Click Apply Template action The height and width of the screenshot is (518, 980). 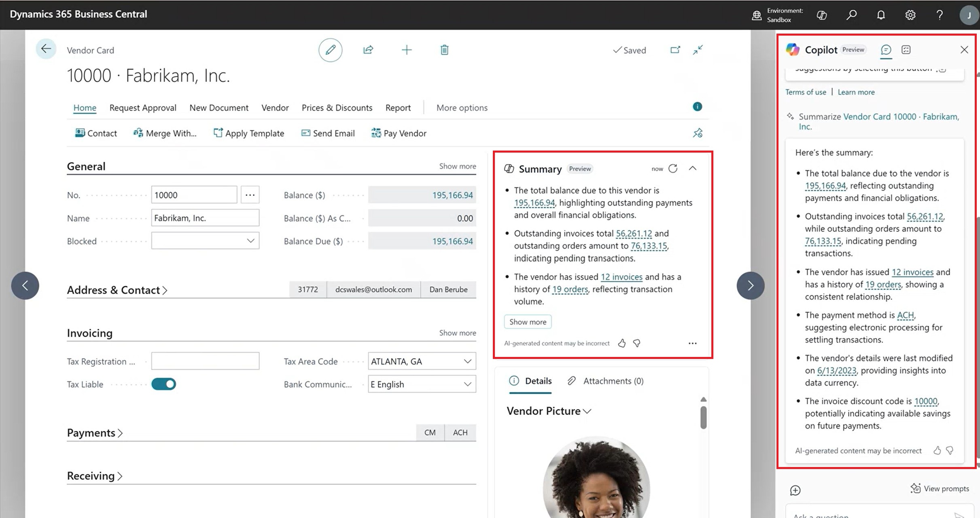click(249, 133)
